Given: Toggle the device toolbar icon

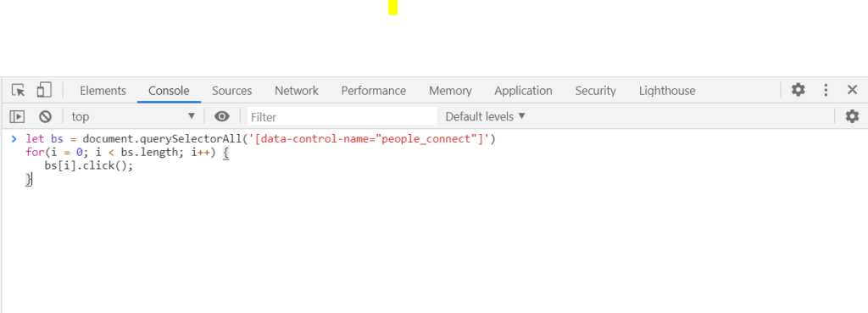Looking at the screenshot, I should click(x=44, y=90).
